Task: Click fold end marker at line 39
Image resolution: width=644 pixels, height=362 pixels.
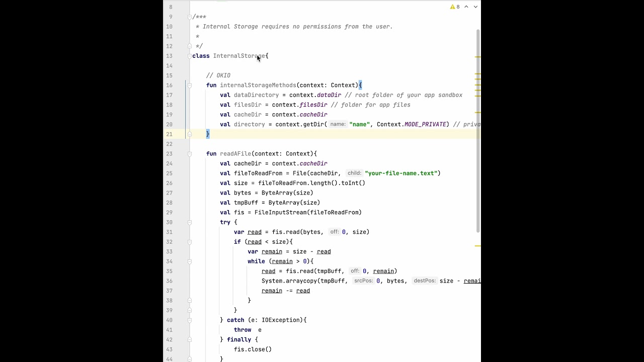Action: click(x=190, y=310)
